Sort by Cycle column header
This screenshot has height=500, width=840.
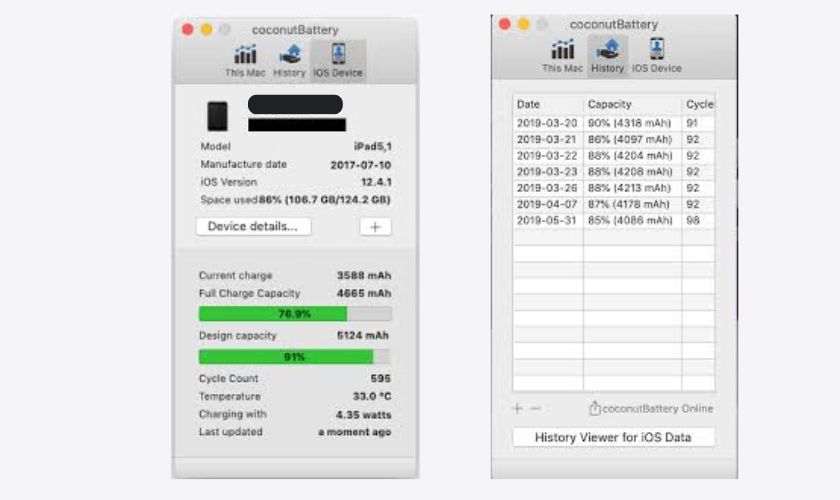coord(699,104)
